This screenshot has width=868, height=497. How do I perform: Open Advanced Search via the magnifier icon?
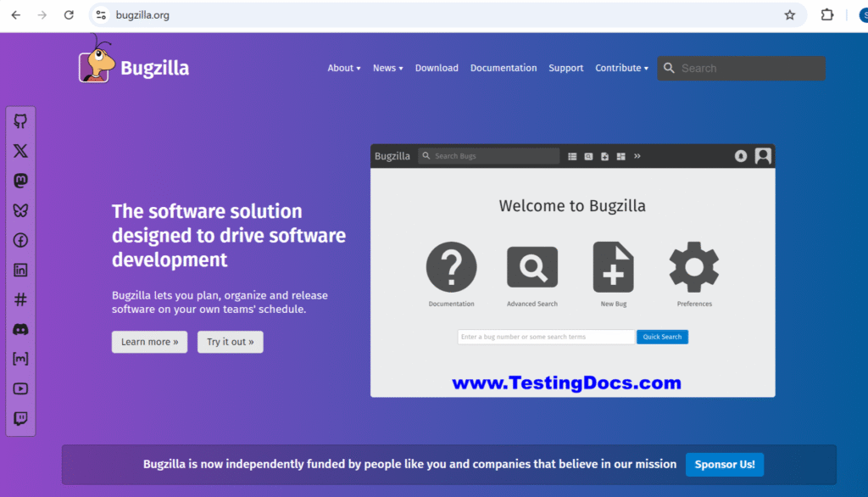tap(531, 265)
